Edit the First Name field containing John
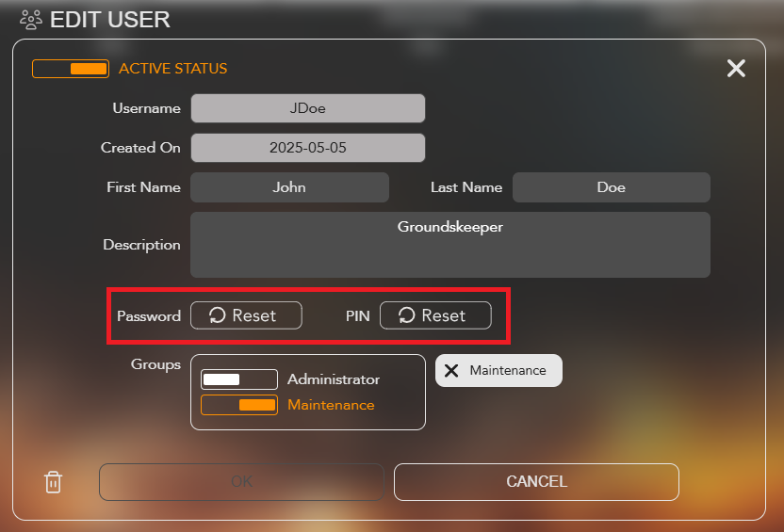This screenshot has height=532, width=784. click(x=289, y=187)
